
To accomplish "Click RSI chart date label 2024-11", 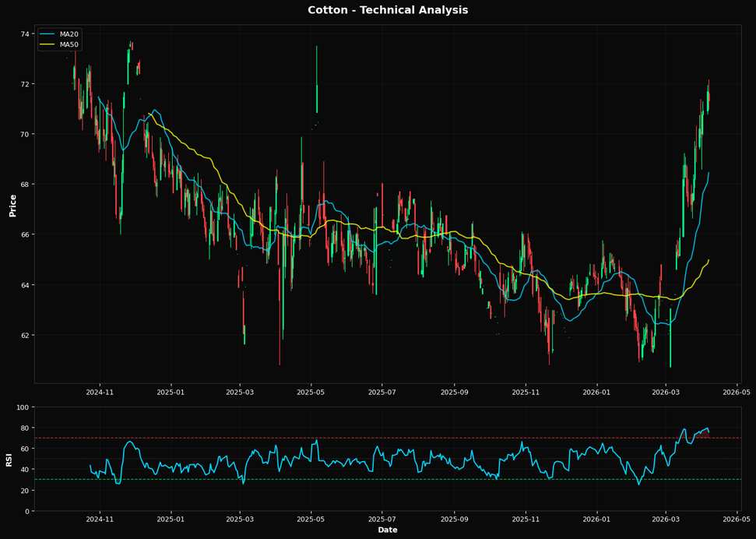I will click(x=100, y=520).
